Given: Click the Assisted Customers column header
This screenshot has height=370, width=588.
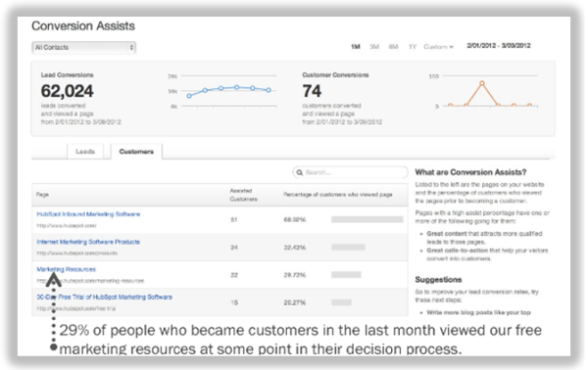Looking at the screenshot, I should click(x=243, y=195).
